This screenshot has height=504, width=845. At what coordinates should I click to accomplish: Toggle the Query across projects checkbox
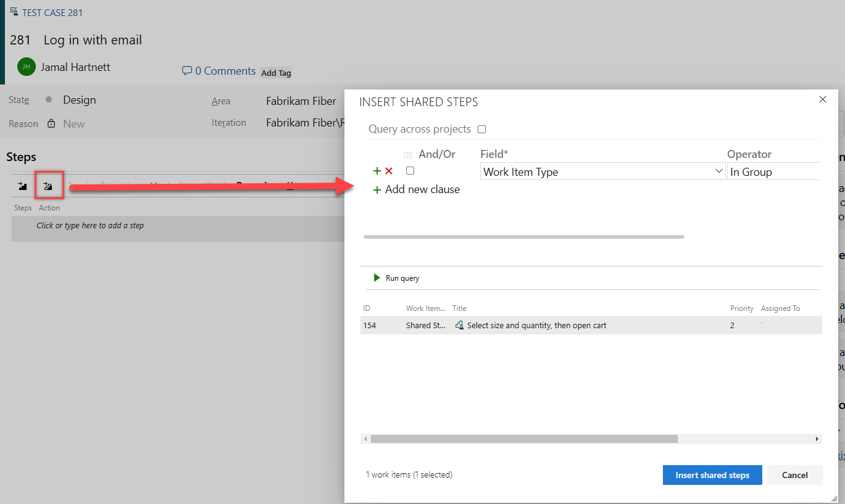click(x=482, y=129)
